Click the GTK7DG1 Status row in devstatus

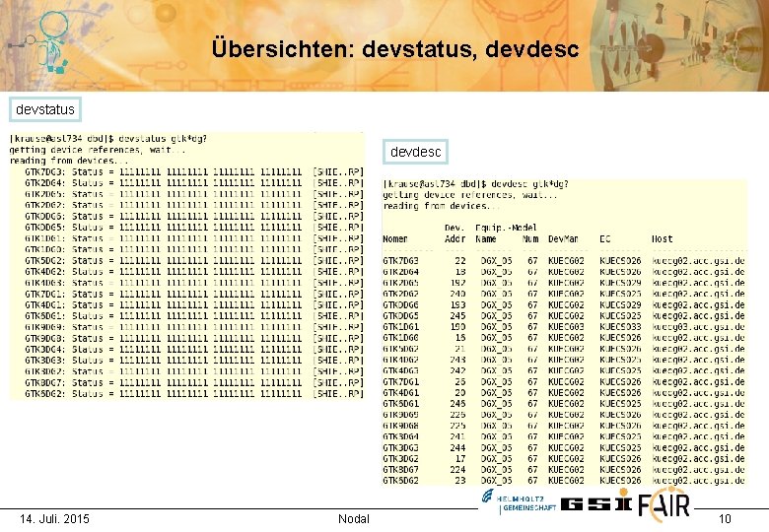tap(194, 294)
